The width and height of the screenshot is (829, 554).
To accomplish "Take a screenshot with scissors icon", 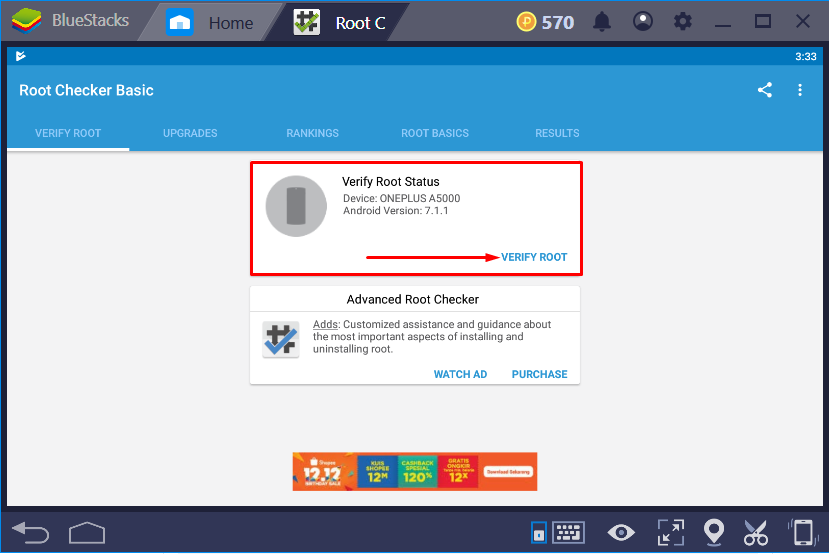I will [756, 532].
